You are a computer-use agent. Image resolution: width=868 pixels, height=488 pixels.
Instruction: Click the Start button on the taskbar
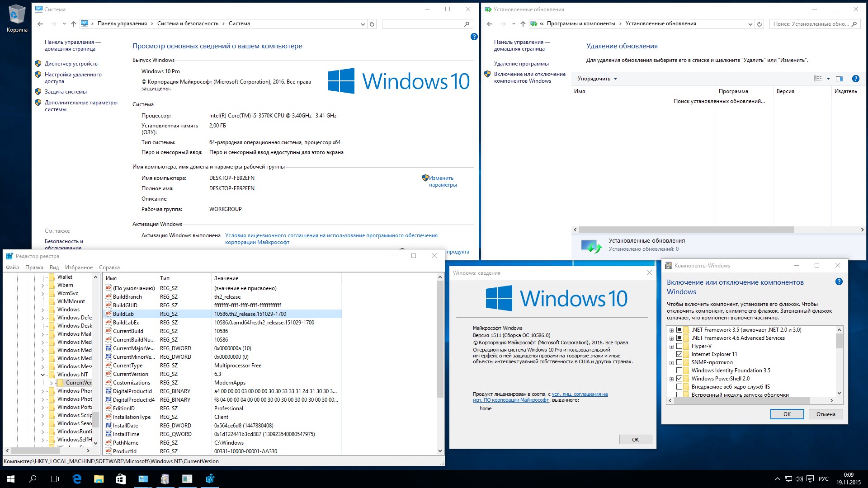(x=11, y=479)
